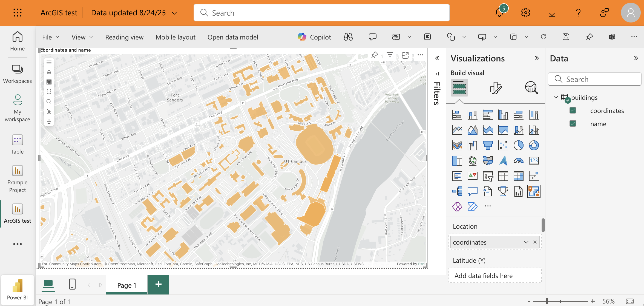Save the report with save icon
The width and height of the screenshot is (644, 306).
point(566,37)
